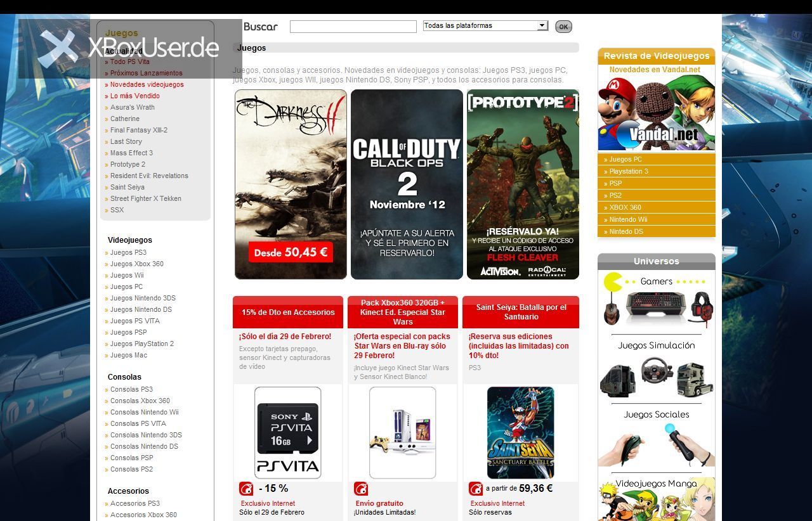Browse Juegos Wii category
812x521 pixels.
tap(127, 275)
